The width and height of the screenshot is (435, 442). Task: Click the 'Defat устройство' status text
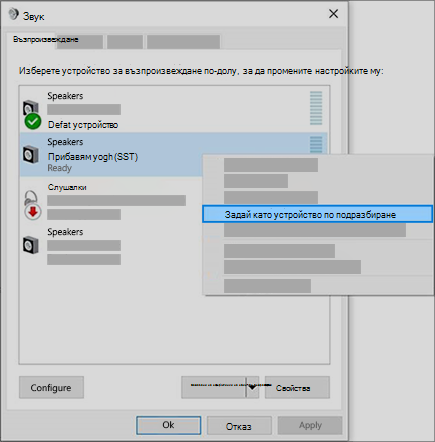tap(83, 125)
